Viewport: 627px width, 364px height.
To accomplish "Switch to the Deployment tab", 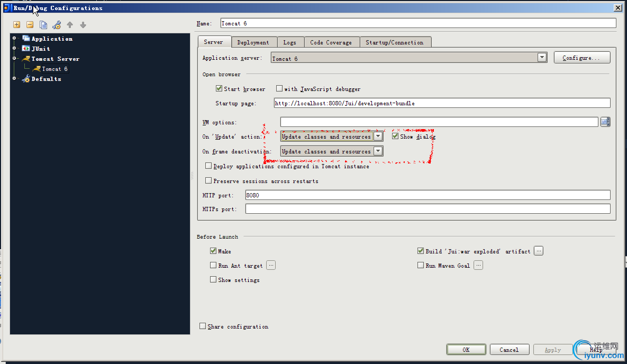I will (253, 42).
